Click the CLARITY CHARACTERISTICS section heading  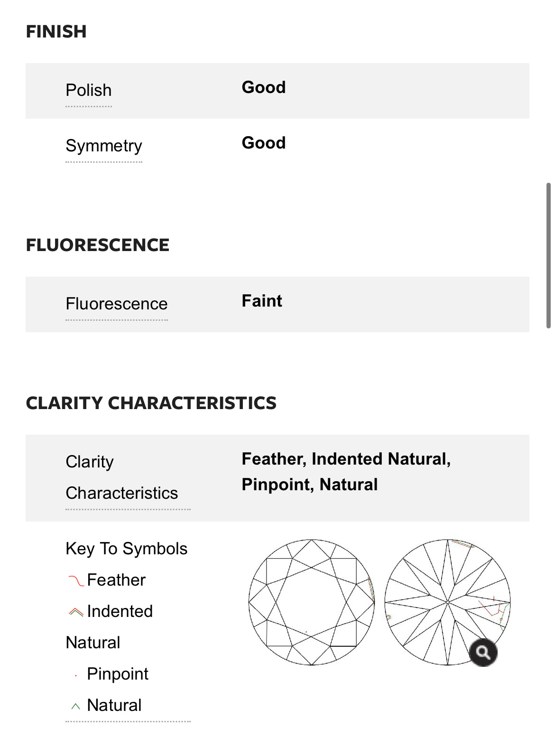pos(151,403)
